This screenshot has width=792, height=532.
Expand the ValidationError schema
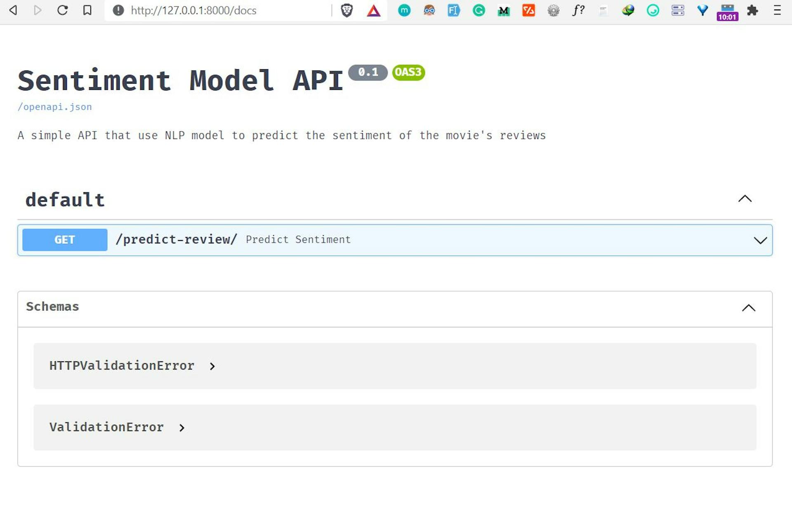coord(181,428)
